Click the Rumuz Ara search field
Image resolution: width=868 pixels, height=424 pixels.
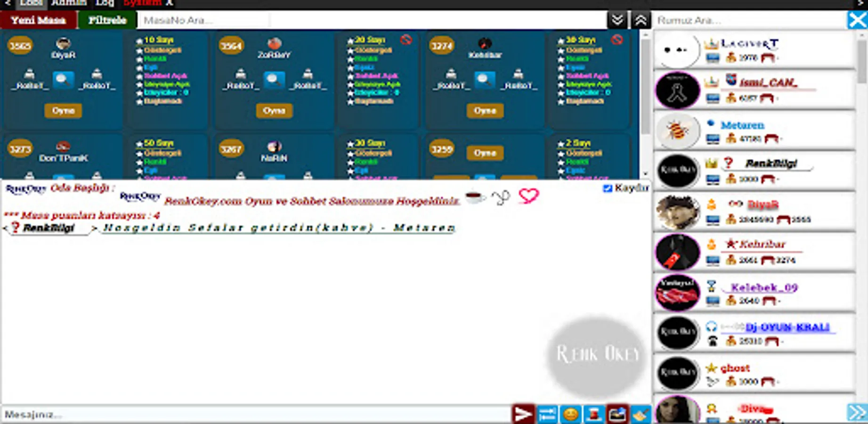tap(750, 20)
